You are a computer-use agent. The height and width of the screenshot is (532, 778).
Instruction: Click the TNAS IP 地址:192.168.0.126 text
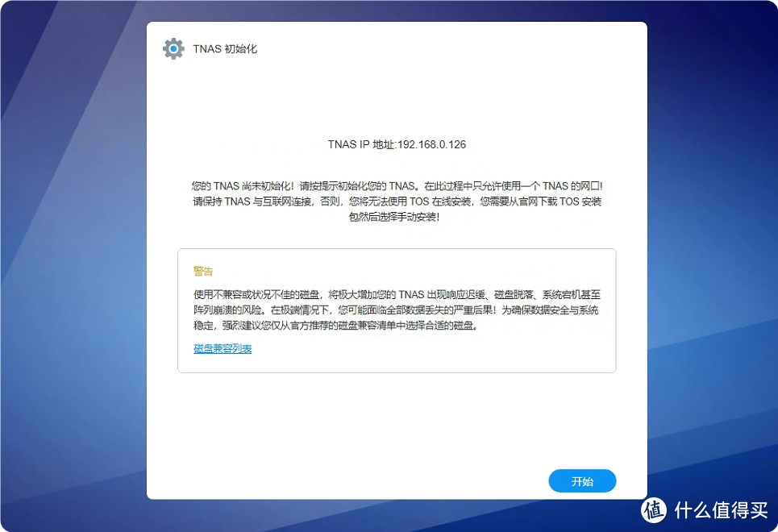(x=397, y=144)
